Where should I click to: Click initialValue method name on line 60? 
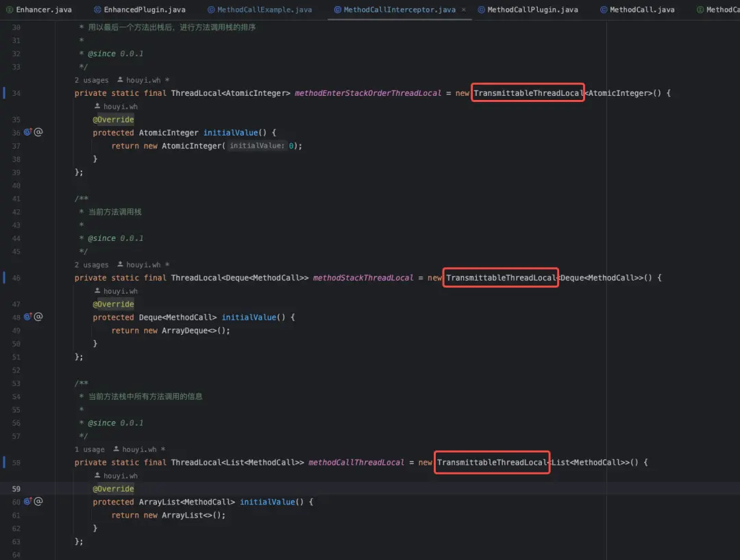(x=268, y=502)
